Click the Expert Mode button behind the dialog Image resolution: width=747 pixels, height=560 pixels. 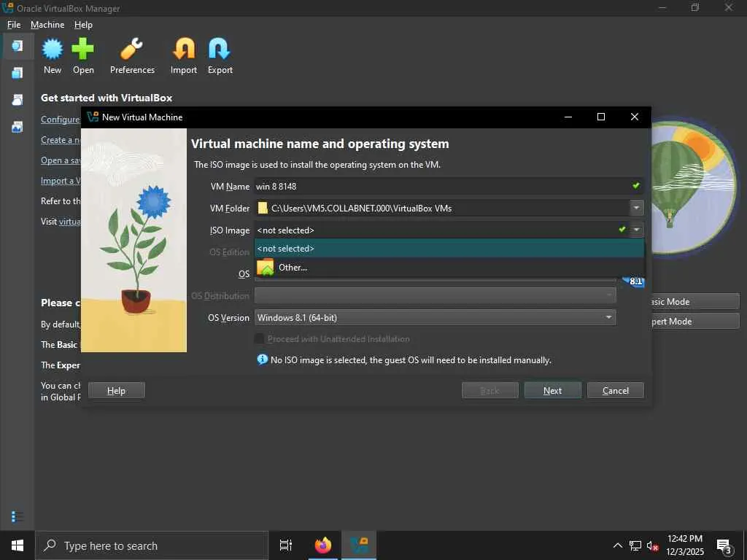(695, 322)
